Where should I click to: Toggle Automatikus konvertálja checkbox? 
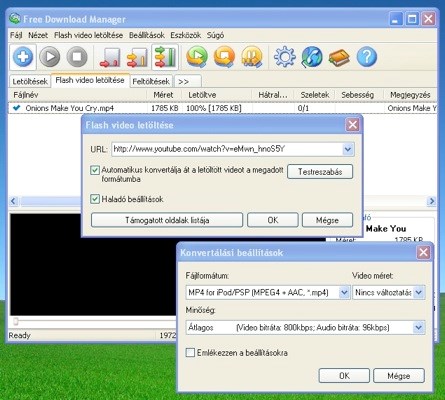point(95,170)
